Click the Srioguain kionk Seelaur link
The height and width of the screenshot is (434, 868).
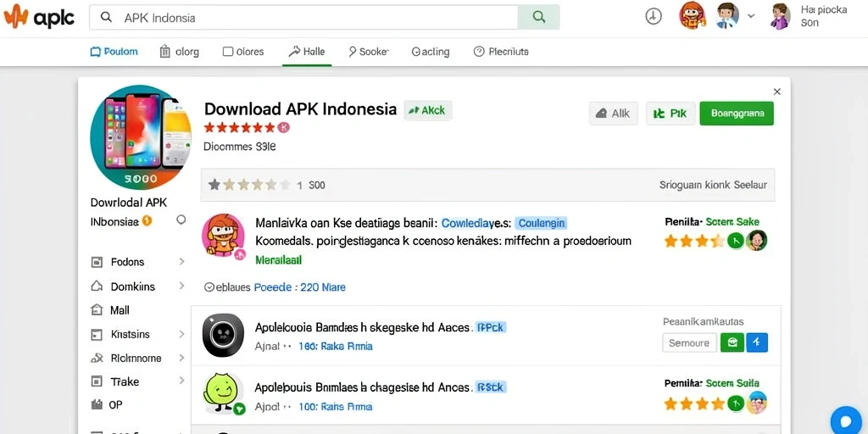pyautogui.click(x=713, y=185)
